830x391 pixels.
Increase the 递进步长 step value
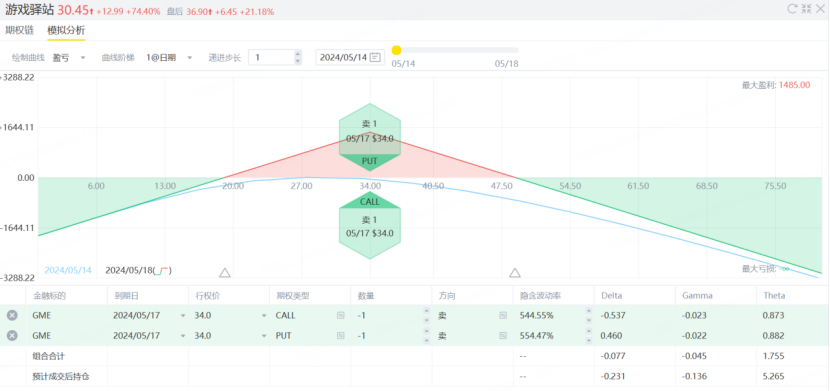click(297, 53)
